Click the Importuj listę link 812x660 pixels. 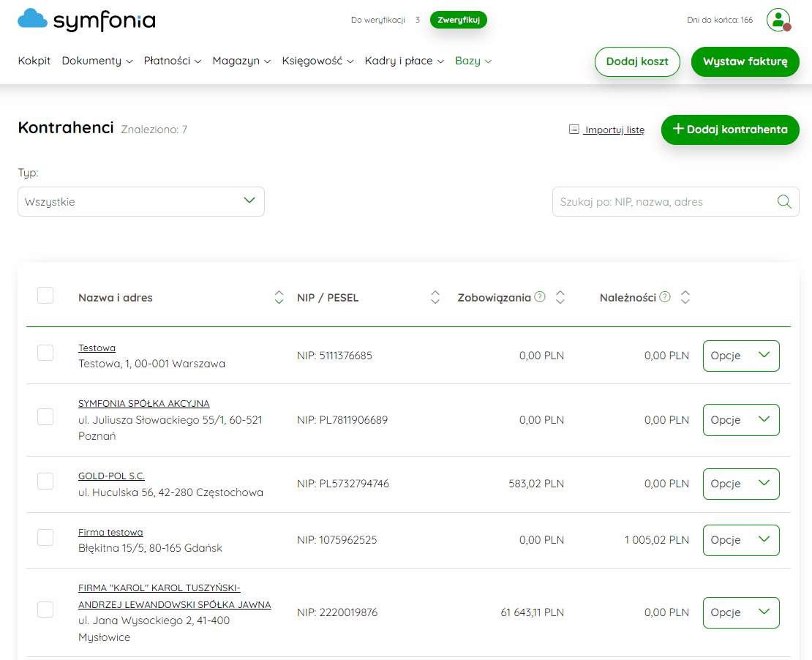point(614,130)
